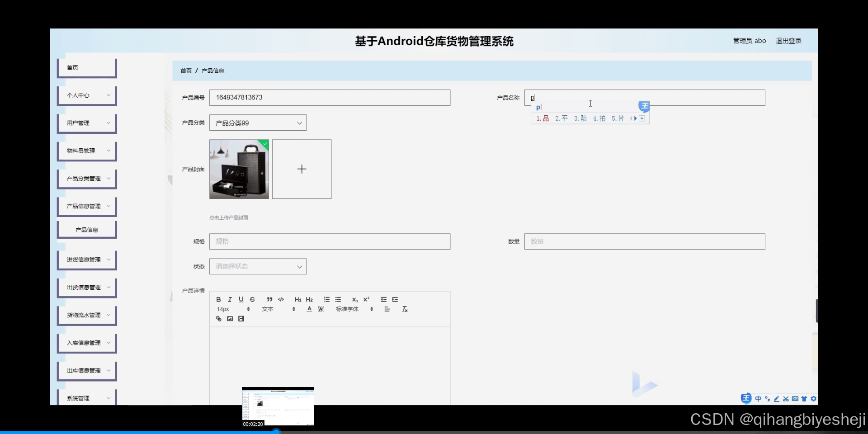868x434 pixels.
Task: Click the underline icon in the editor toolbar
Action: point(241,299)
